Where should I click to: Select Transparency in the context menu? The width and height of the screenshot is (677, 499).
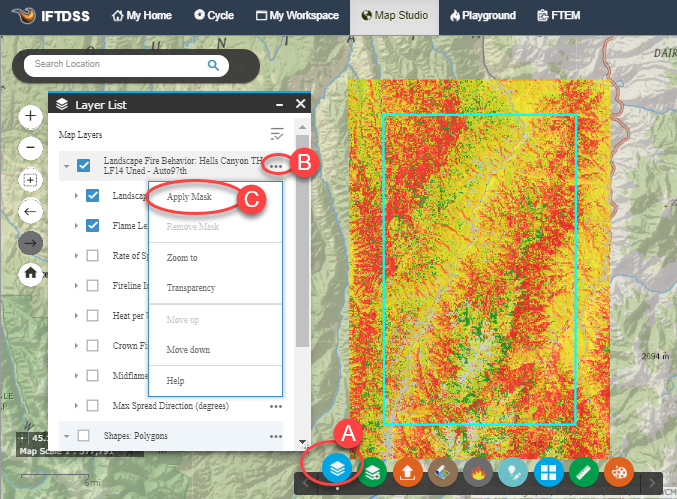191,288
